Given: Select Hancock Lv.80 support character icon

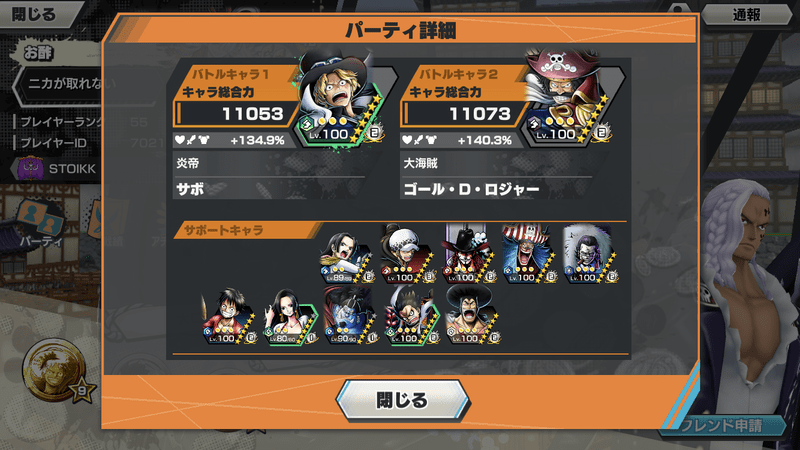Looking at the screenshot, I should [x=290, y=316].
